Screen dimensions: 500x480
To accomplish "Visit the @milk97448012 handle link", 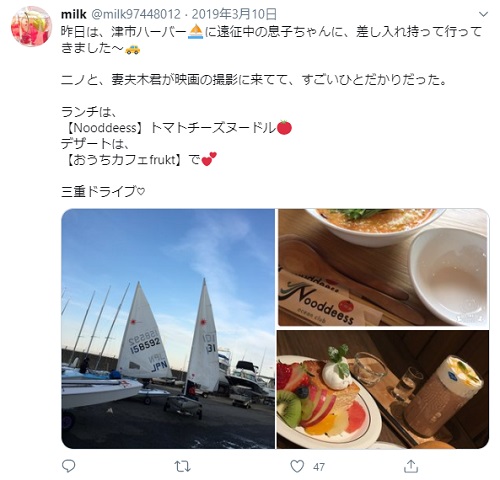I will pos(135,14).
